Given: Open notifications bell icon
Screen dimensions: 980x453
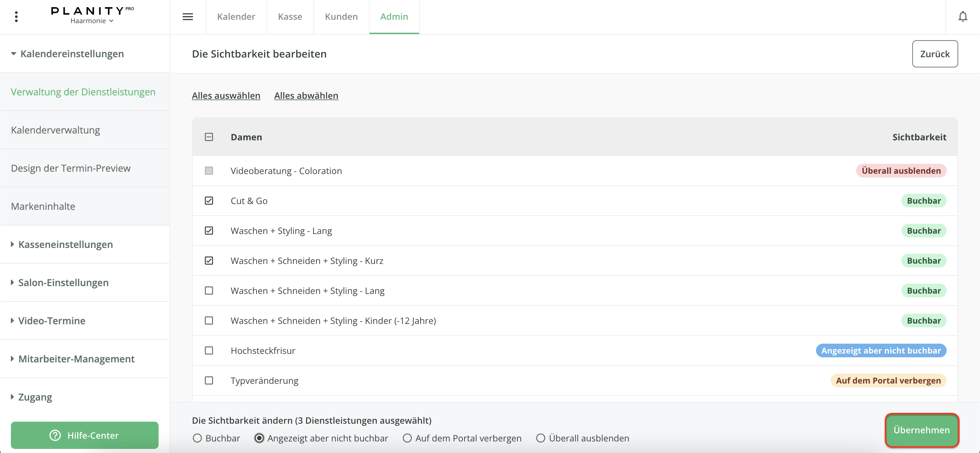Looking at the screenshot, I should click(x=963, y=17).
